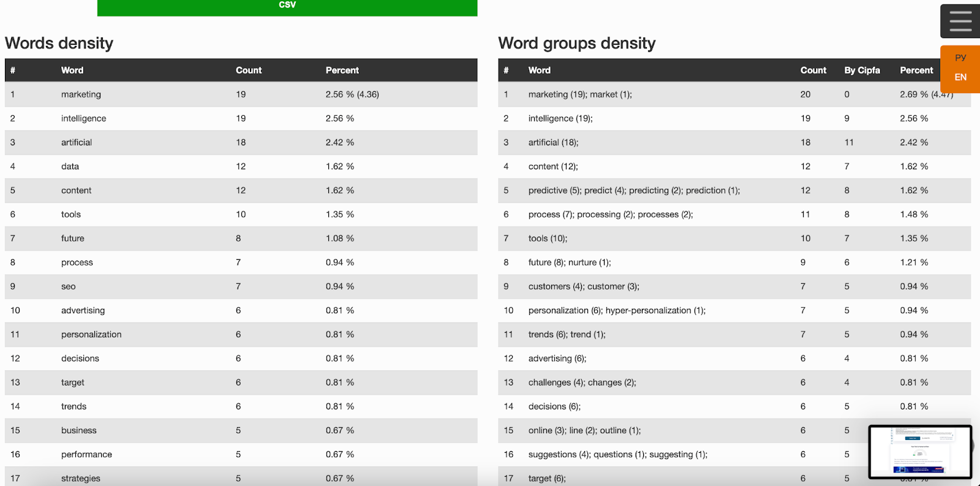Image resolution: width=980 pixels, height=486 pixels.
Task: Click group 'target (6);'
Action: (x=547, y=478)
